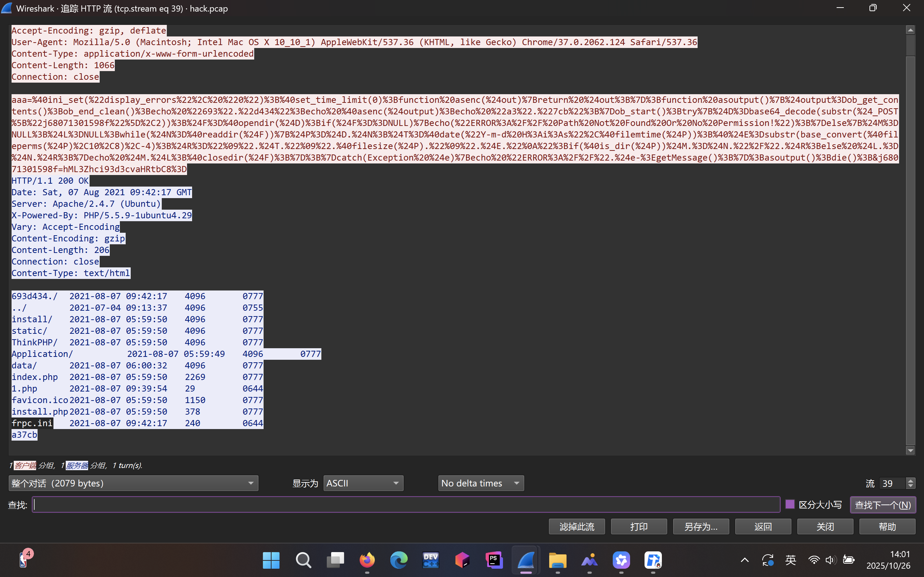Click the battery tray icon

click(849, 560)
